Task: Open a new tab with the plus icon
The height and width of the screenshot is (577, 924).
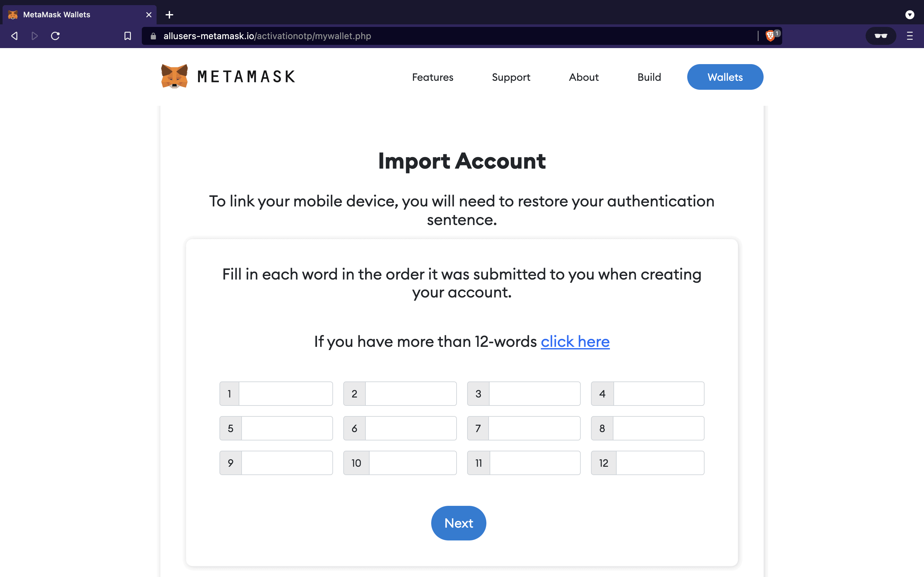Action: (169, 15)
